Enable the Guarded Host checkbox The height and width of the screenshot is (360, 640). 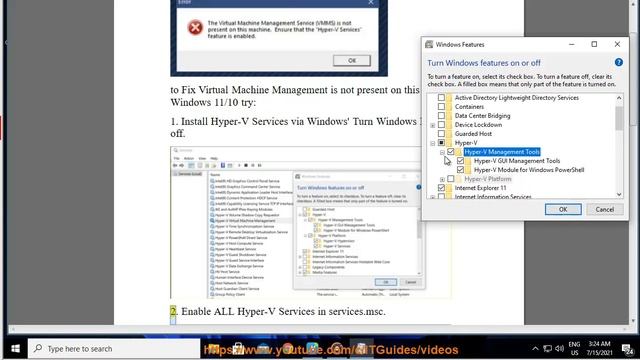[x=441, y=133]
